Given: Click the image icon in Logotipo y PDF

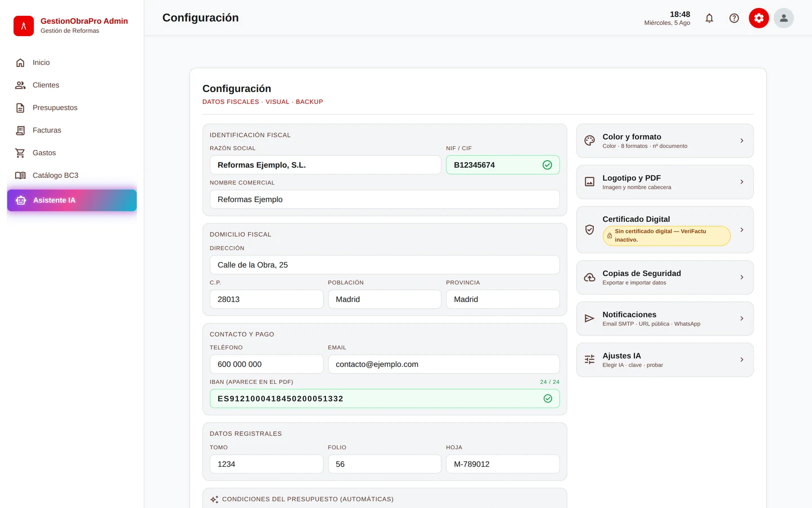Looking at the screenshot, I should [590, 182].
